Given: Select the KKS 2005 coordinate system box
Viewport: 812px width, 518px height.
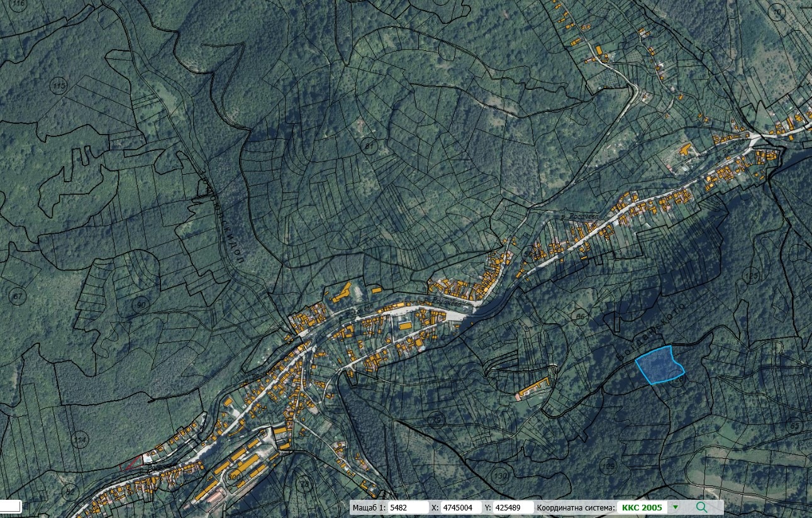Looking at the screenshot, I should 642,507.
